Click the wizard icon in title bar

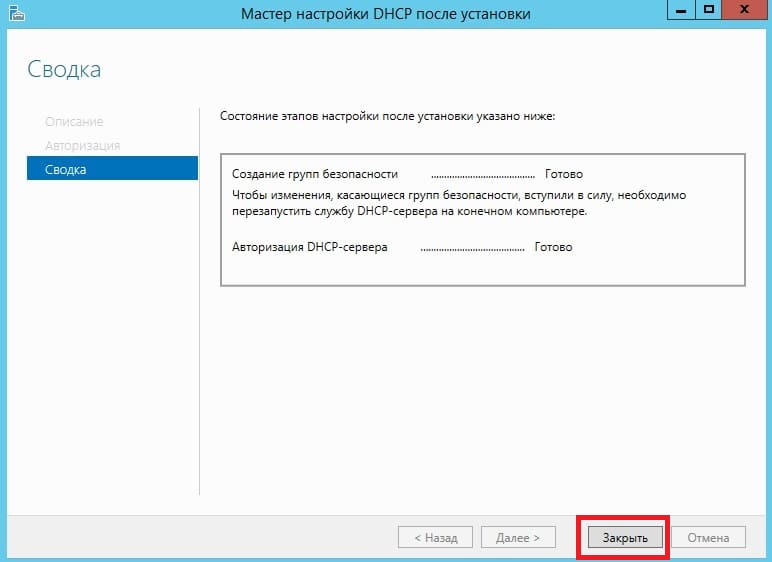(x=17, y=13)
